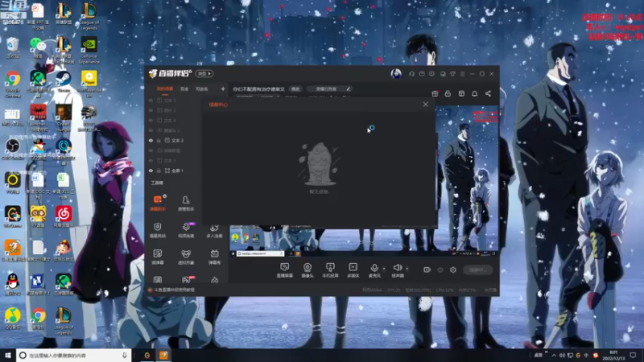This screenshot has height=362, width=644.
Task: Add a 摄像头 webcam source
Action: [x=308, y=270]
